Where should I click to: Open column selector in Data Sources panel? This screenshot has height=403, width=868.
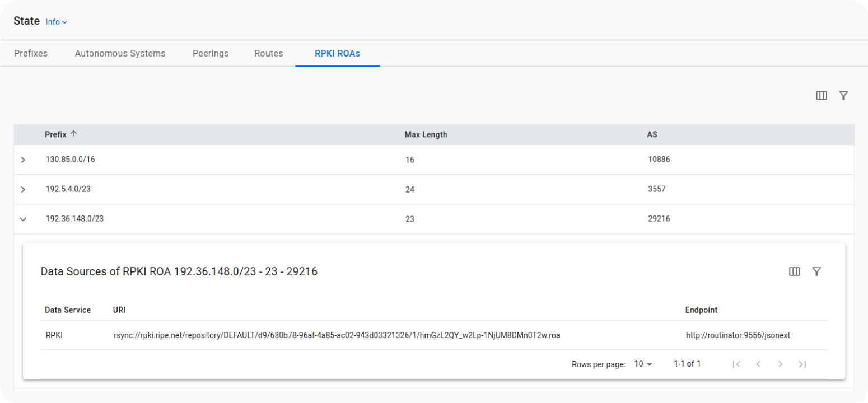tap(794, 271)
